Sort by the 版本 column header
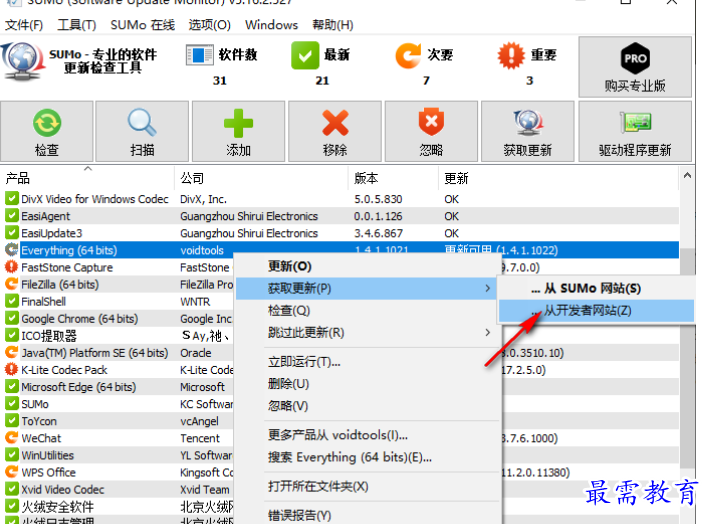 click(x=393, y=178)
